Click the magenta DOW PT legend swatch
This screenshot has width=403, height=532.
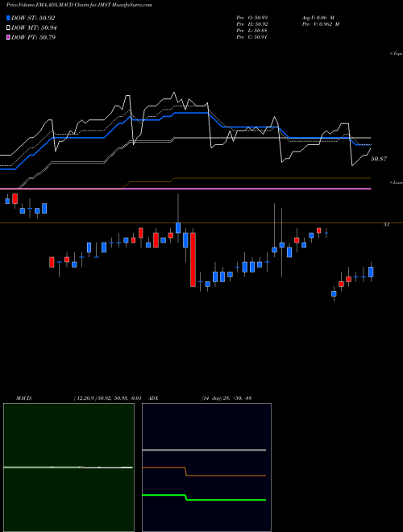coord(8,37)
